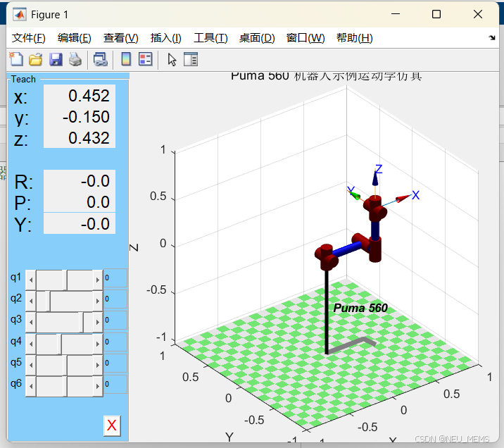Click the q5 slider left arrow
This screenshot has width=504, height=448.
tap(31, 365)
